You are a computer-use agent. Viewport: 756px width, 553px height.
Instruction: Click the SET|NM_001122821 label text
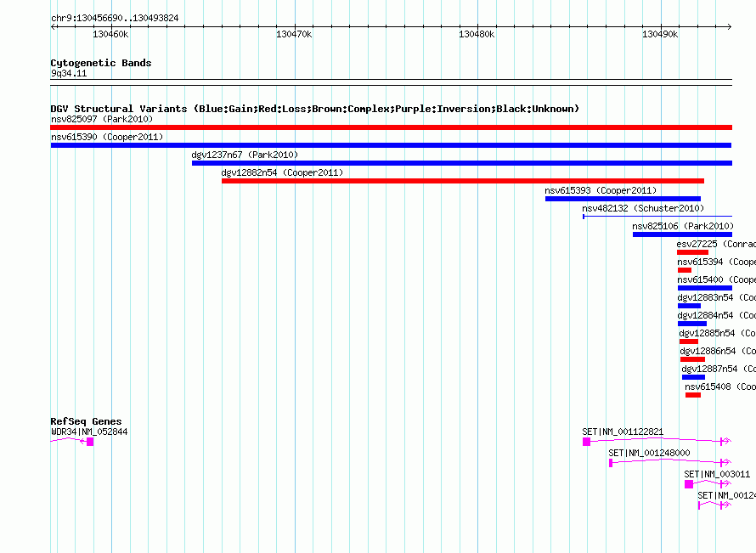(x=623, y=432)
